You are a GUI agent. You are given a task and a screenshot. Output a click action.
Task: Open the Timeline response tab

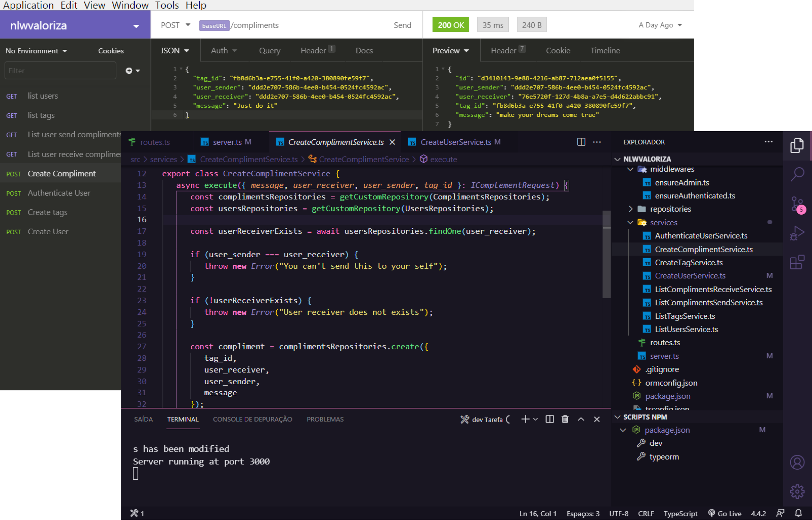tap(605, 50)
